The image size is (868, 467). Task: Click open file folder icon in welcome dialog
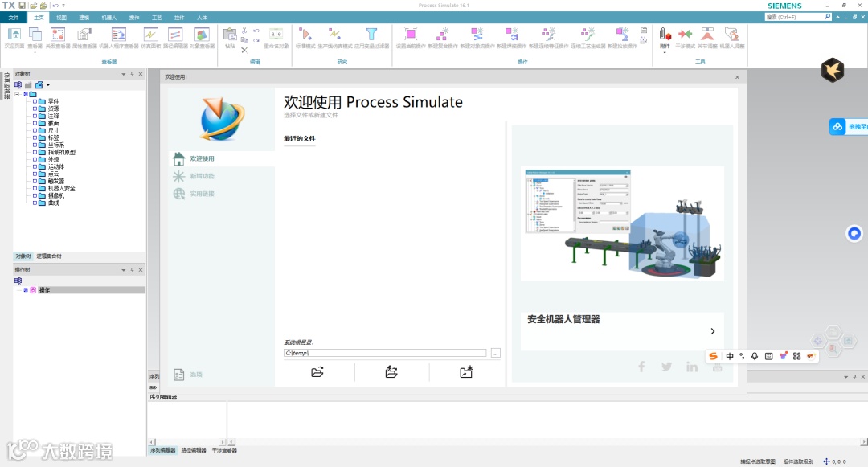pos(317,372)
